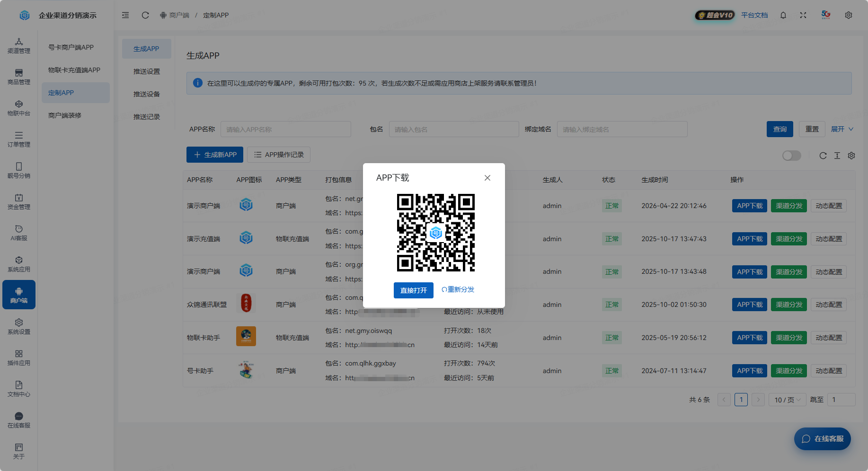Screen dimensions: 868x471
Task: Click the 众锦通讯联盟 app icon thumbnail
Action: [246, 303]
